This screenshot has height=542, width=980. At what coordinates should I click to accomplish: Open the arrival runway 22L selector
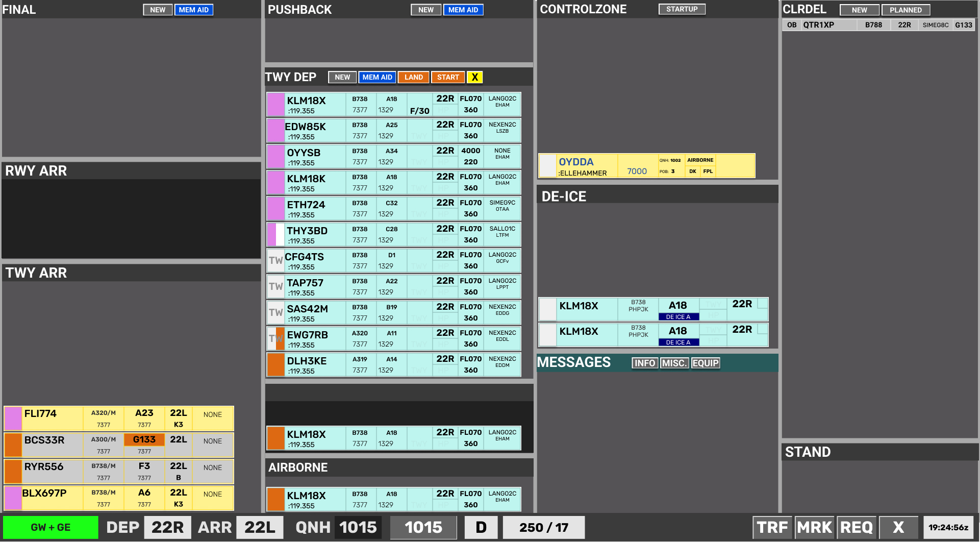click(260, 527)
